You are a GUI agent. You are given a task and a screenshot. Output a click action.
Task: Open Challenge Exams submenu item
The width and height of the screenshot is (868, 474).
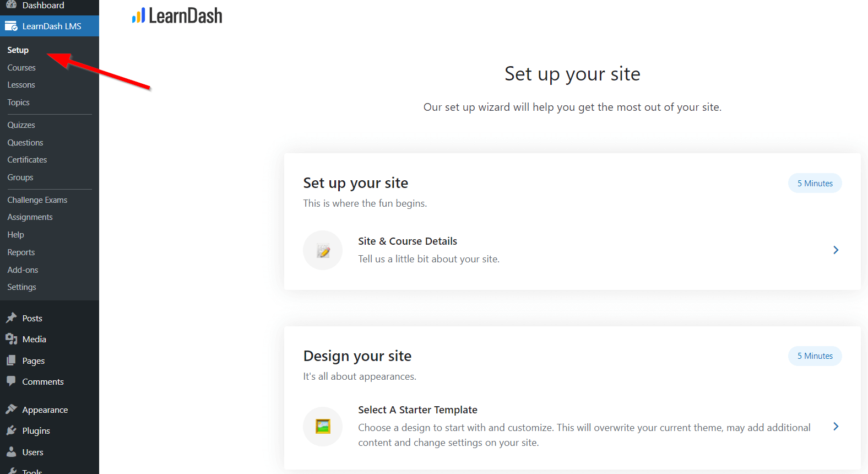(x=37, y=200)
